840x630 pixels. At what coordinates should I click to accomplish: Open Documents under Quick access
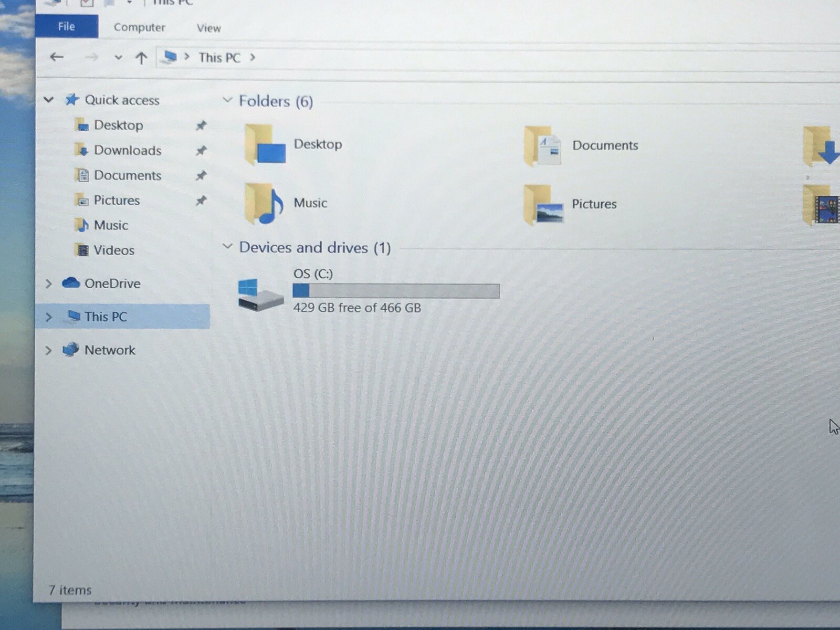[x=128, y=175]
